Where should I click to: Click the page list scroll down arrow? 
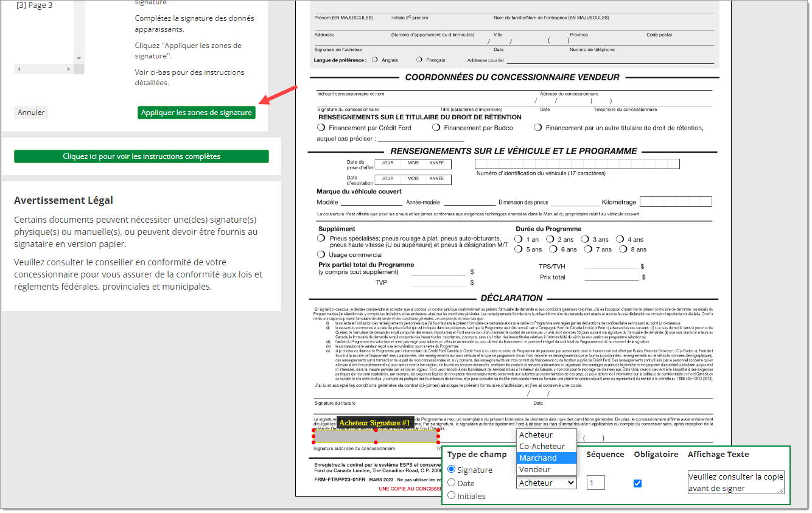pos(79,58)
